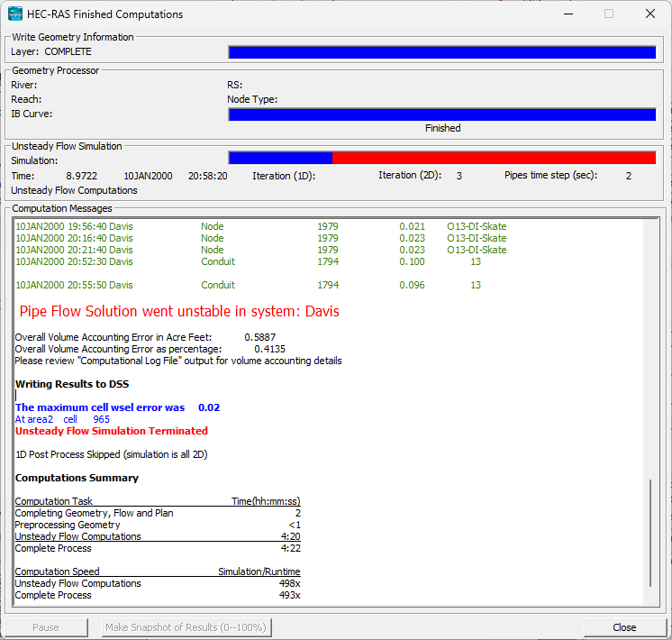Click the 'Preprocessing Geometry' summary row
This screenshot has width=672, height=640.
158,525
